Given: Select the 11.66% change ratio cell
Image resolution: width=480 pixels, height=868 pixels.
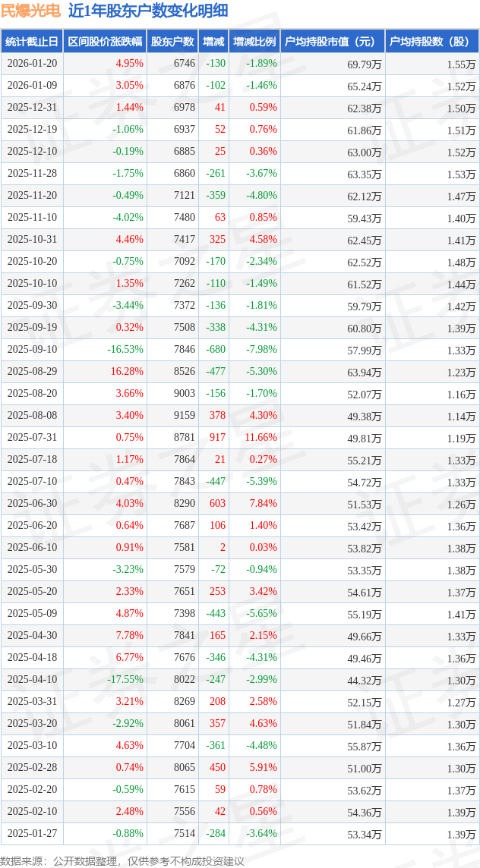Looking at the screenshot, I should pos(261,438).
